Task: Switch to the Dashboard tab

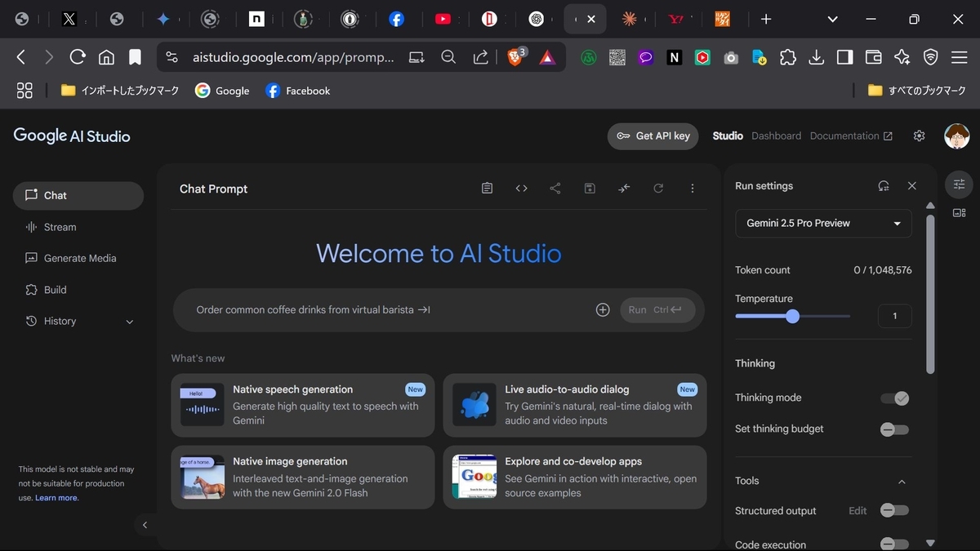Action: coord(776,136)
